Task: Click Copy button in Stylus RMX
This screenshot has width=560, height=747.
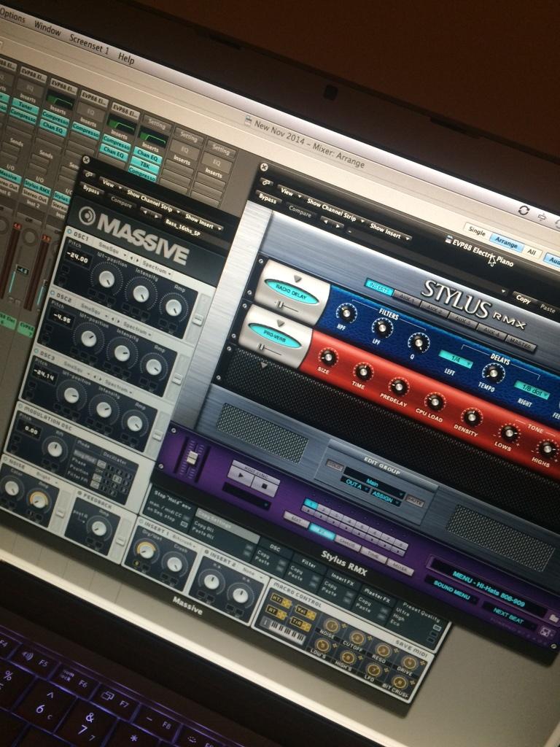Action: point(523,300)
